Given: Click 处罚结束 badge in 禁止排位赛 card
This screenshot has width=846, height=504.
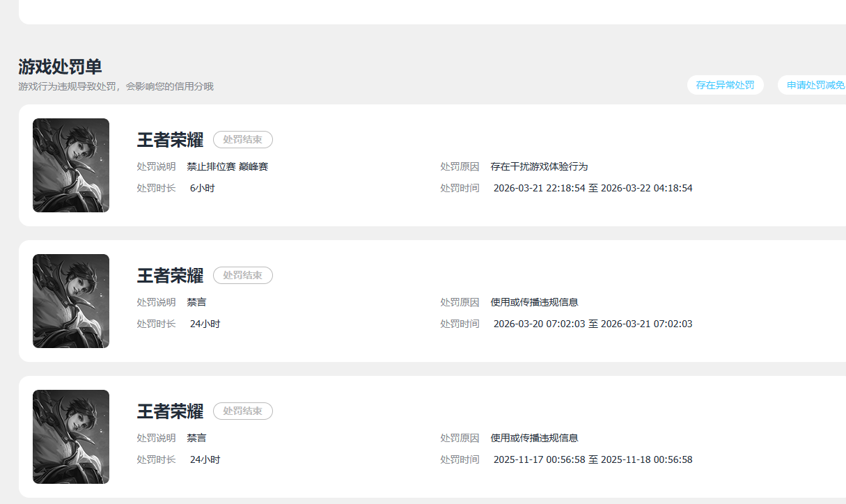Looking at the screenshot, I should click(242, 139).
